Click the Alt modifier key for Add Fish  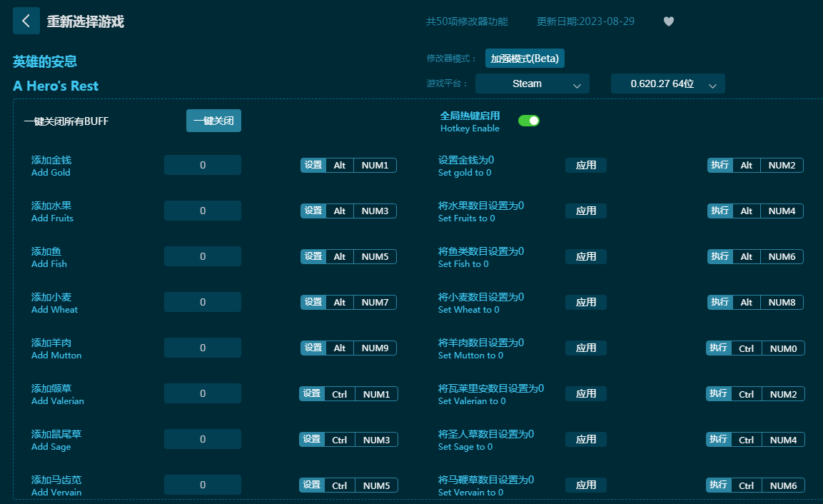pyautogui.click(x=340, y=256)
